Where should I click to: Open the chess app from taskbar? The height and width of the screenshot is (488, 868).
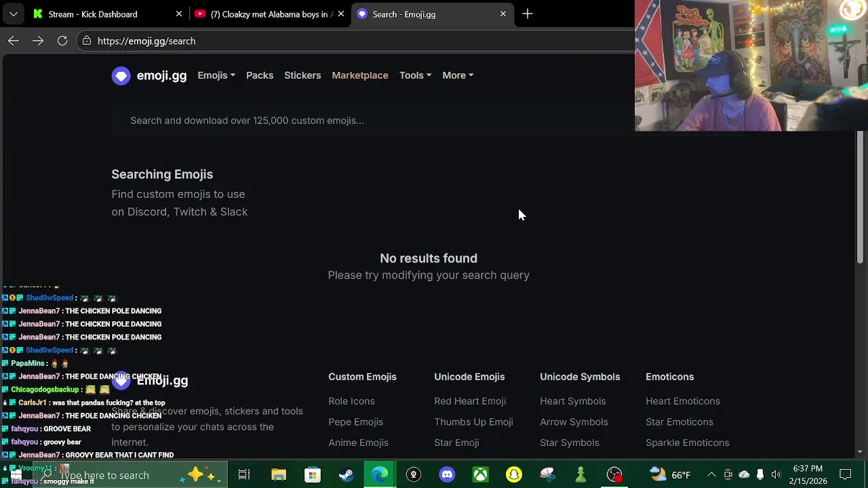coord(581,474)
